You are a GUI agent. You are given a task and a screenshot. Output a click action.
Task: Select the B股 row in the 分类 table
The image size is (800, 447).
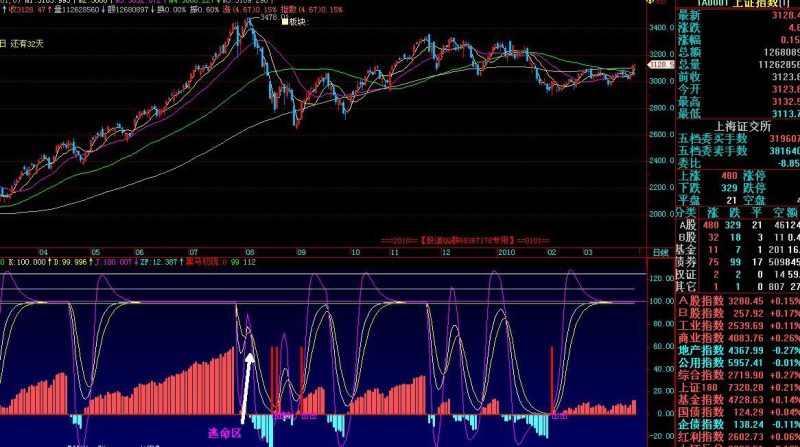point(739,237)
